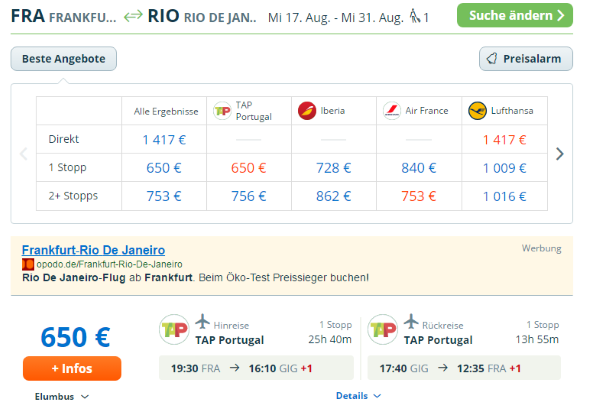Click the Hinreise TAP Portugal logo

174,329
